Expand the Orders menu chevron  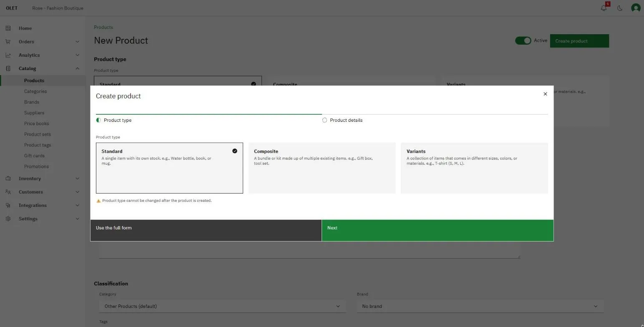coord(77,42)
